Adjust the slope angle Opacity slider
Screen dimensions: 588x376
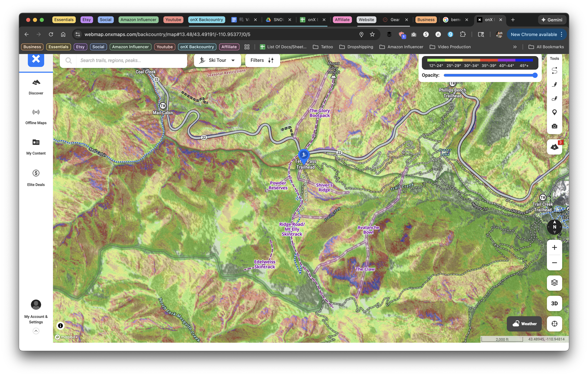click(x=535, y=75)
